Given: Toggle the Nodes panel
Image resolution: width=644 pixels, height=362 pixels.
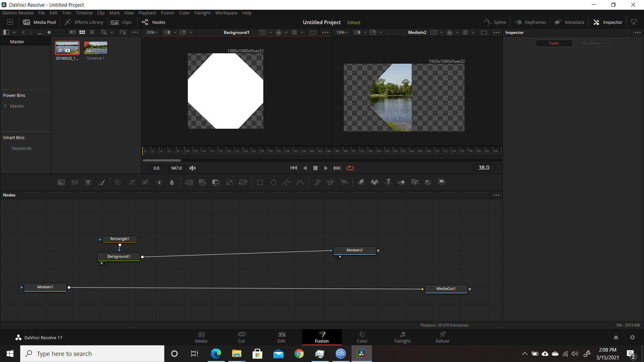Looking at the screenshot, I should pos(154,22).
